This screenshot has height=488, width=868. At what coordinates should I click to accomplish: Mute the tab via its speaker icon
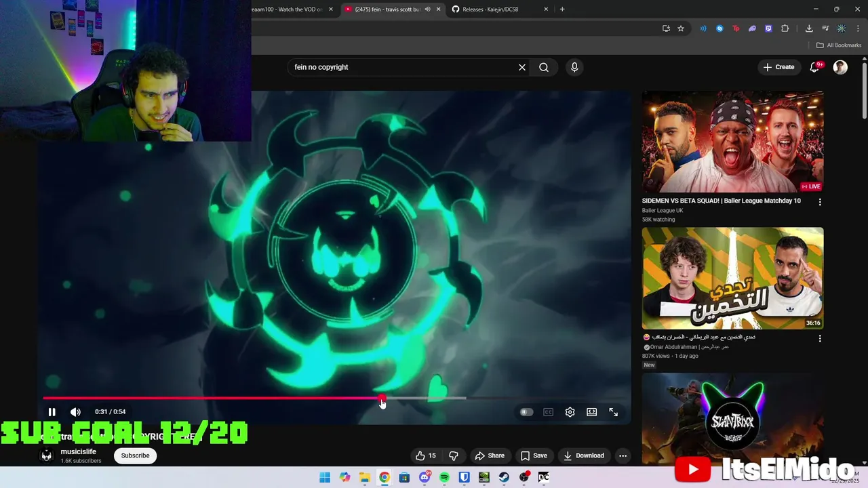[427, 9]
